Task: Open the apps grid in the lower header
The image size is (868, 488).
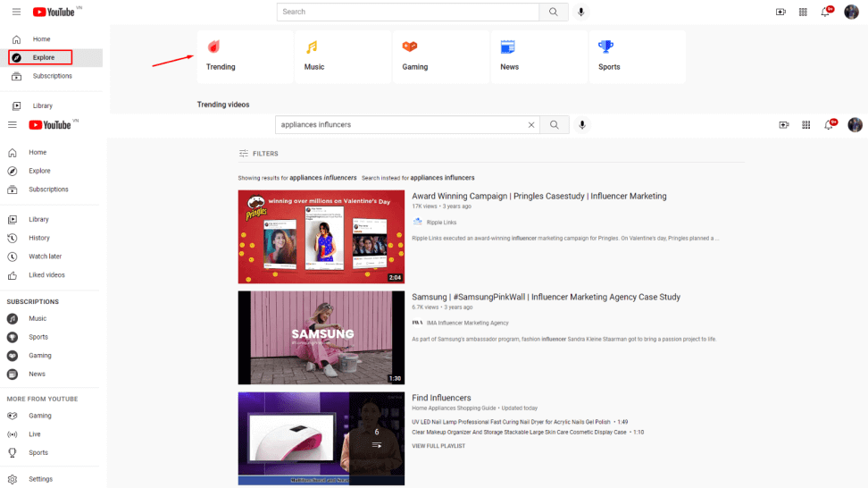Action: (x=806, y=125)
